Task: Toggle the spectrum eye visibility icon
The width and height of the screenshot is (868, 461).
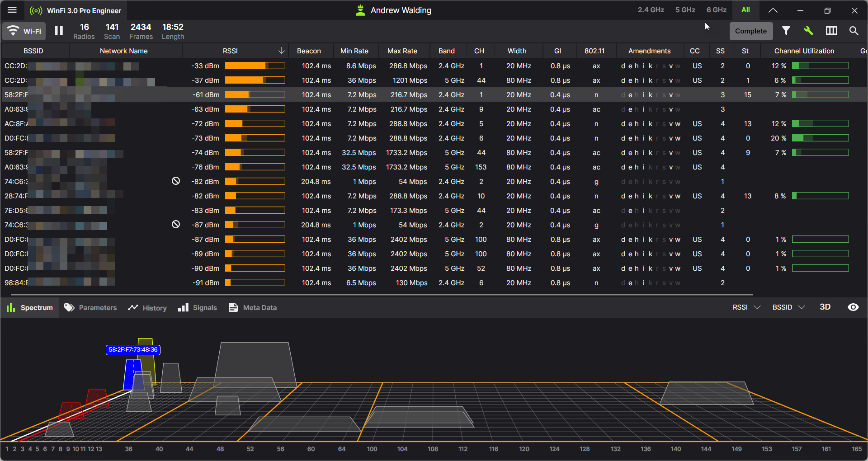Action: tap(853, 307)
